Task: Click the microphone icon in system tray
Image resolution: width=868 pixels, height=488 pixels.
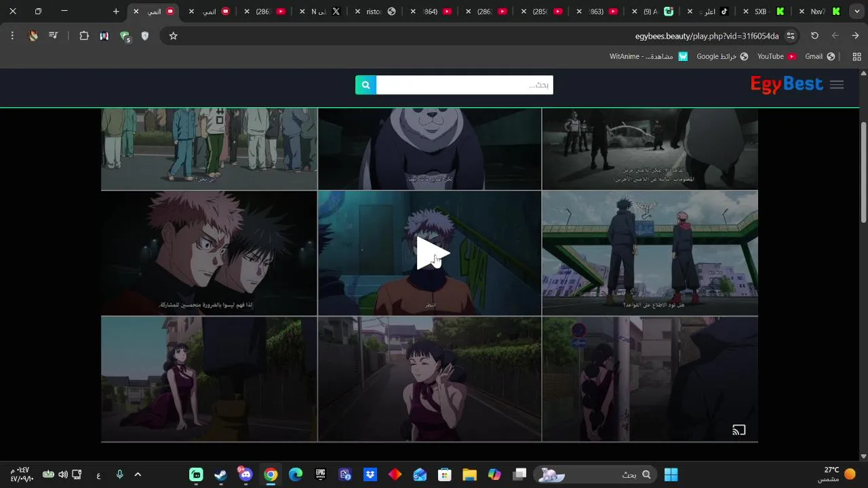Action: 119,474
